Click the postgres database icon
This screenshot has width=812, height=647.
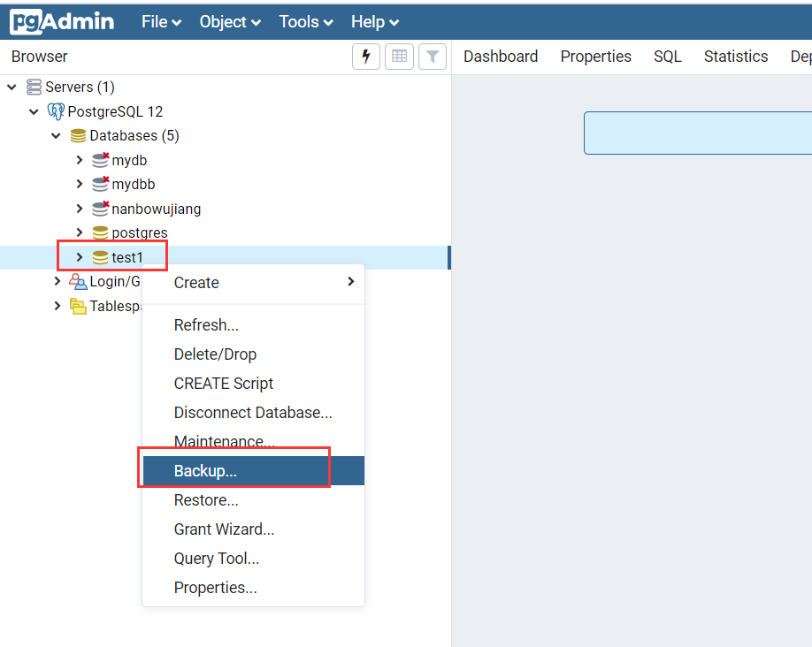(101, 233)
